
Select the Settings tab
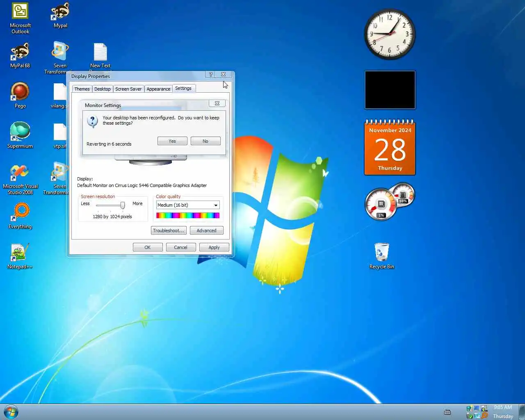pos(183,88)
